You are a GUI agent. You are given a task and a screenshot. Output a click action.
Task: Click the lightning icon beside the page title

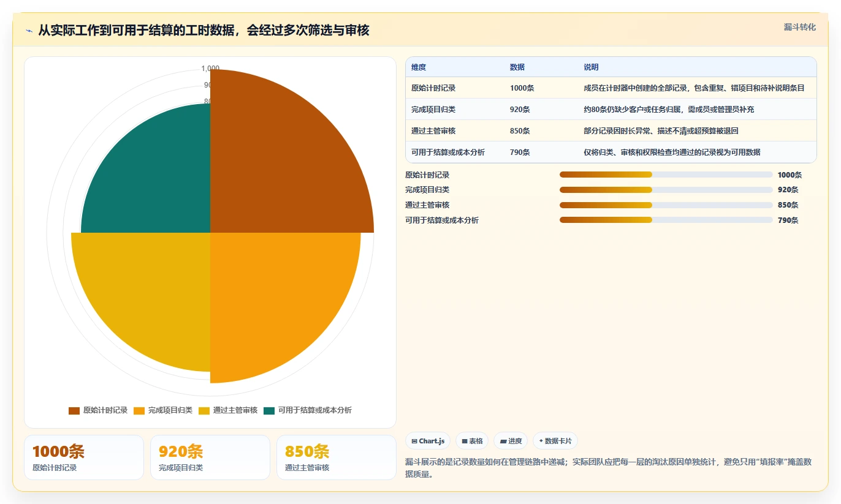pyautogui.click(x=29, y=31)
